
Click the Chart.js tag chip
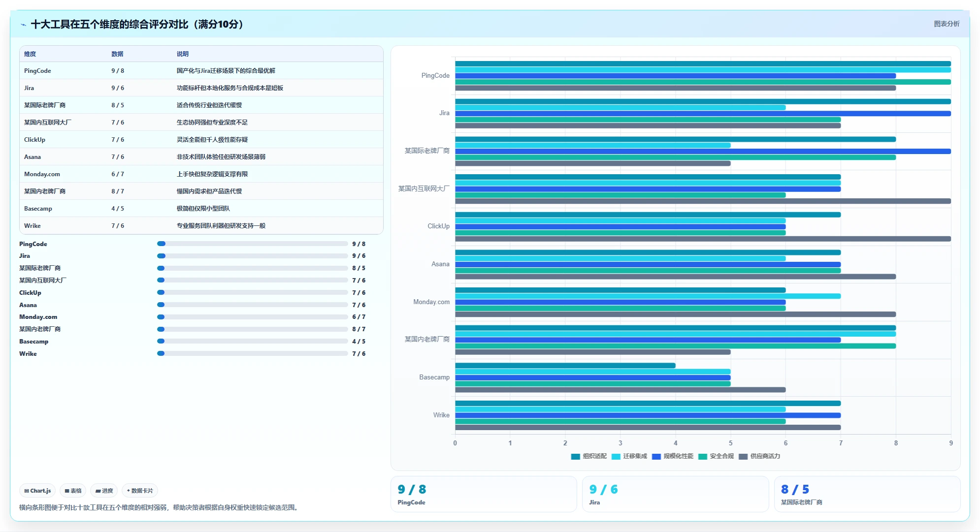pyautogui.click(x=37, y=491)
